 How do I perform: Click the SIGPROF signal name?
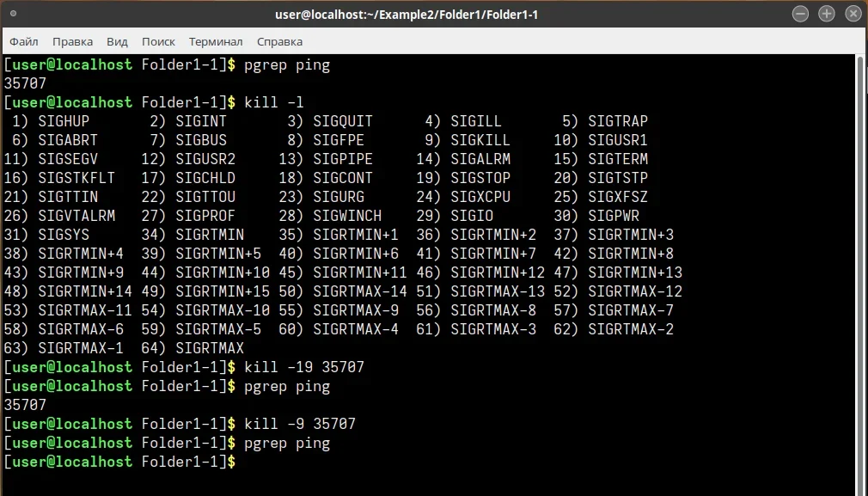click(205, 216)
